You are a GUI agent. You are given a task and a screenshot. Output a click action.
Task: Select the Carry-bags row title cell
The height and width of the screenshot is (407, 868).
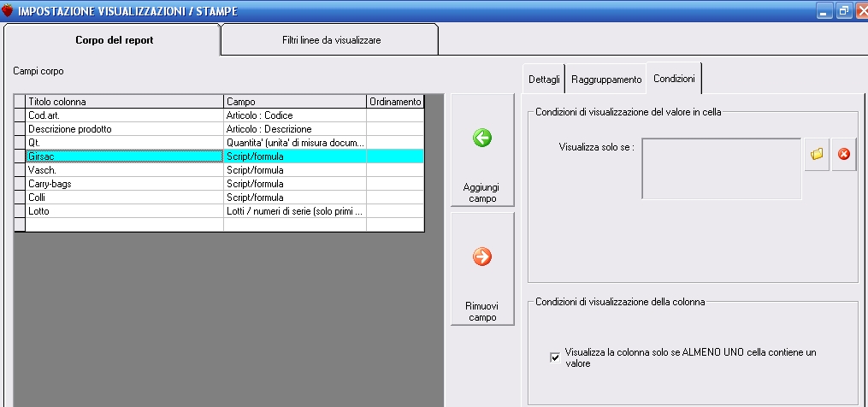point(125,183)
